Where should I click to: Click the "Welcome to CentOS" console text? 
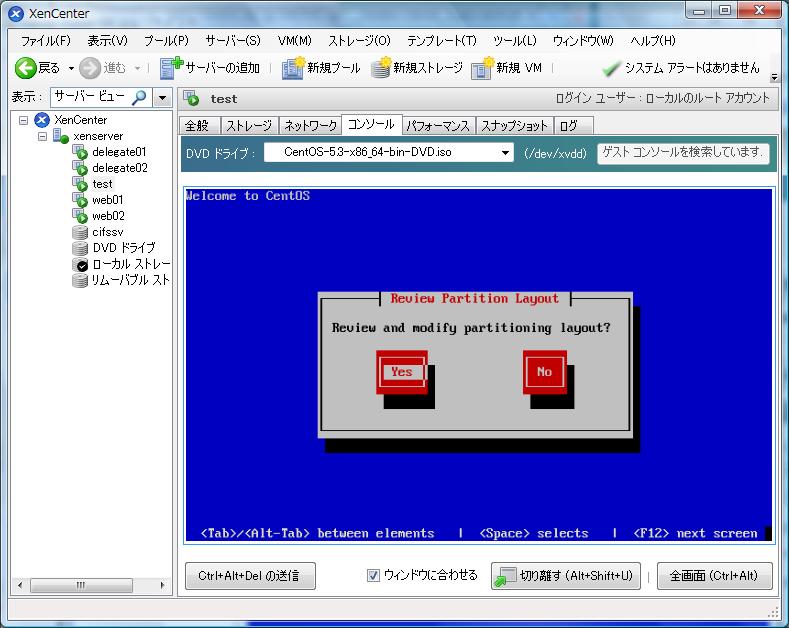(x=248, y=196)
